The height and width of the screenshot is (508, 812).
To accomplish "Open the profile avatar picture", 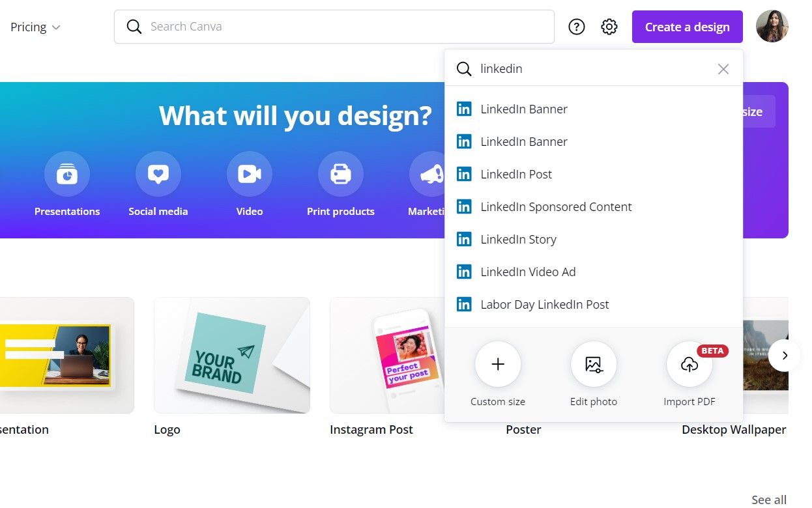I will (772, 27).
